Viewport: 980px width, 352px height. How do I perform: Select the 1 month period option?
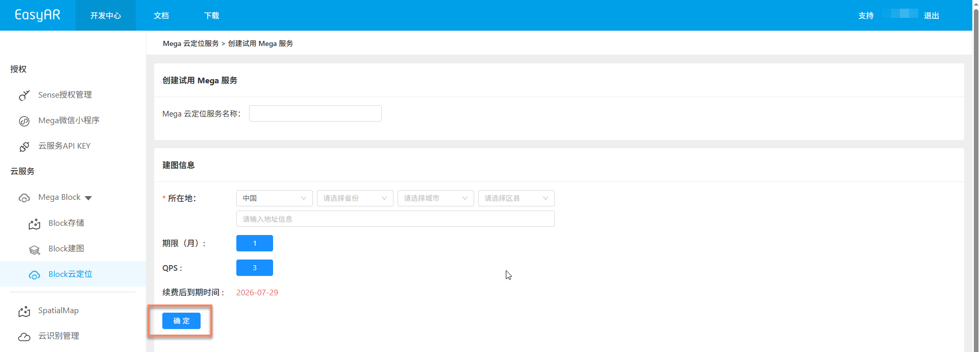pos(255,243)
